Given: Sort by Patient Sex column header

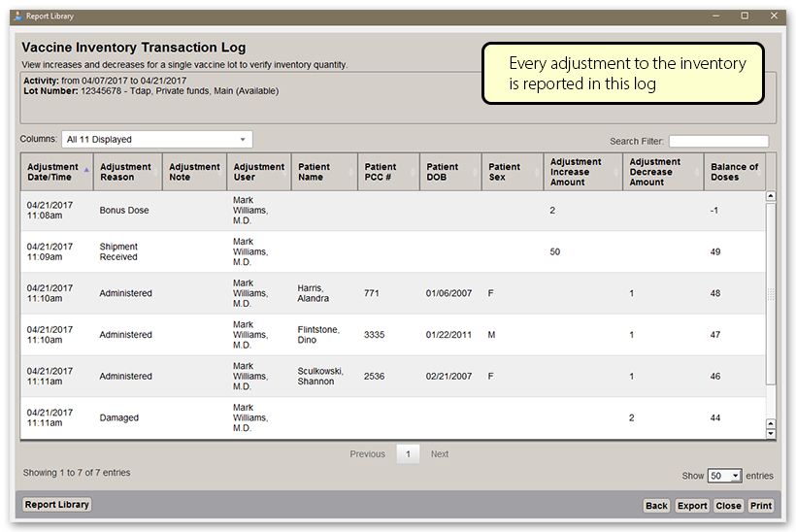Looking at the screenshot, I should click(513, 172).
